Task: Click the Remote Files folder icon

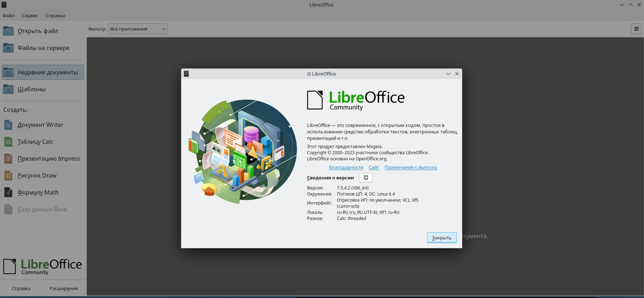Action: coord(8,48)
